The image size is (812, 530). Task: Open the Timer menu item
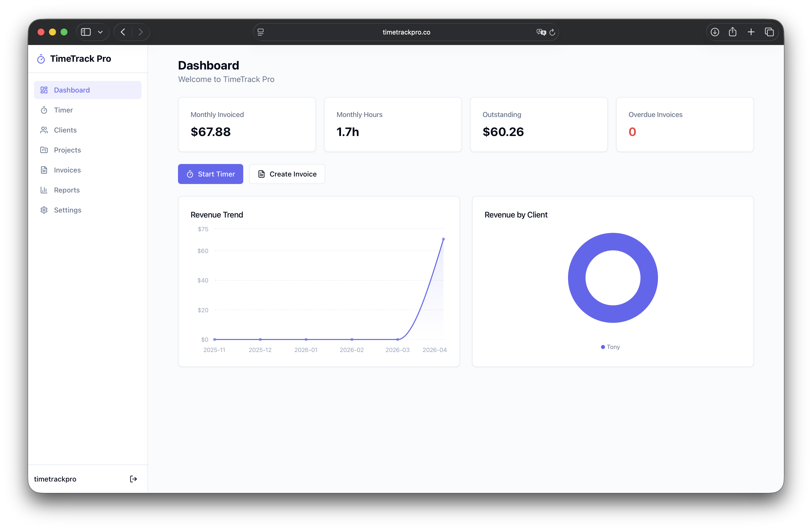63,110
